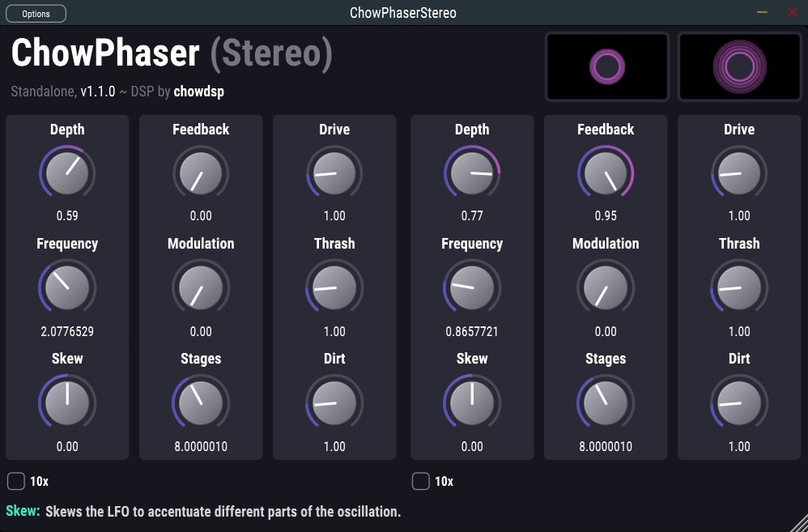Click the left Drive knob
This screenshot has height=532, width=808.
pos(334,172)
